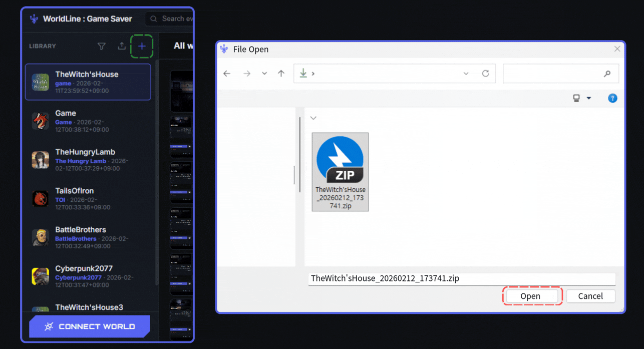
Task: Click the Search field in WorldLine header
Action: click(x=169, y=19)
